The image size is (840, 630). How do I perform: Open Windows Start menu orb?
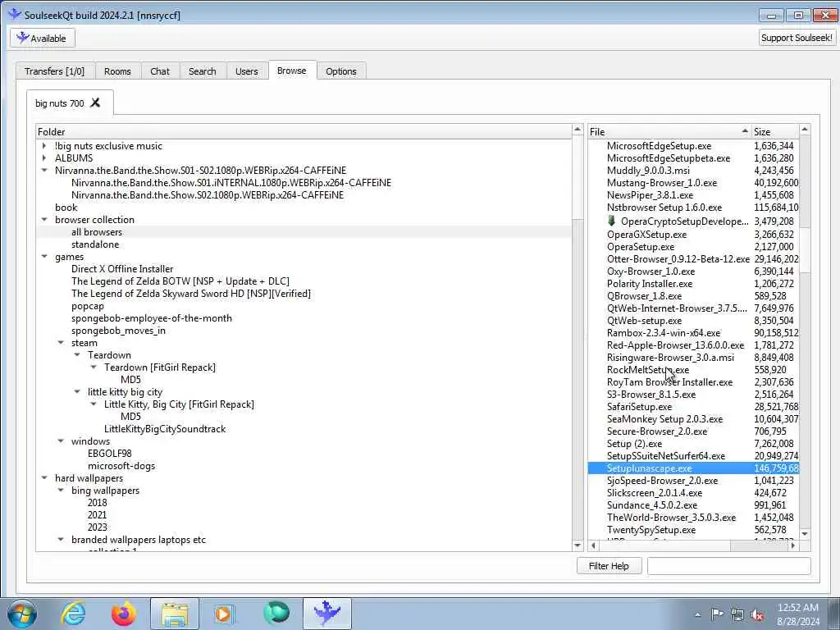22,614
